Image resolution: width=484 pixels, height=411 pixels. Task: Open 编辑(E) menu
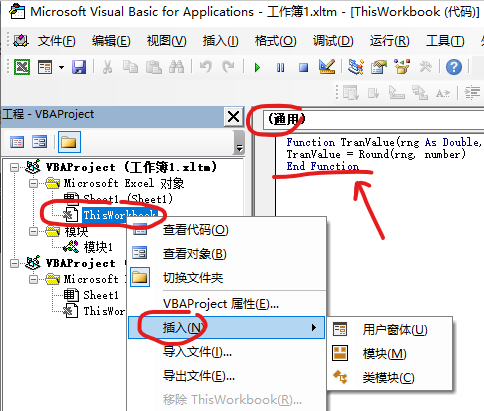[x=111, y=41]
